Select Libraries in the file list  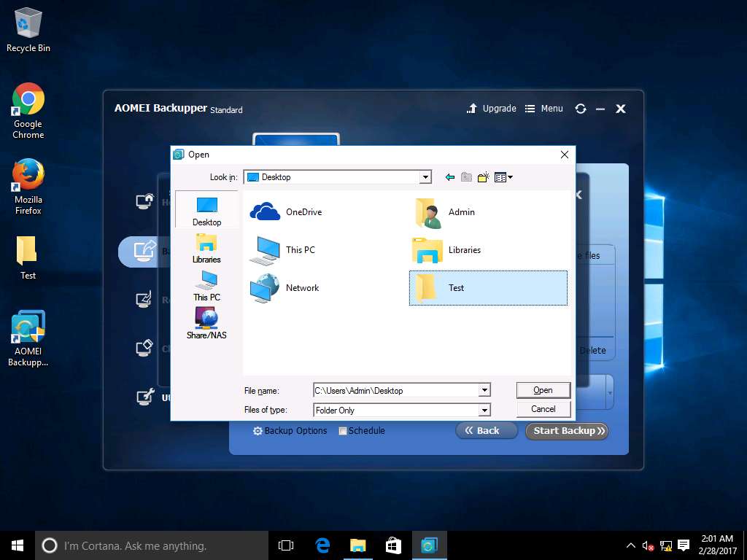pyautogui.click(x=446, y=250)
